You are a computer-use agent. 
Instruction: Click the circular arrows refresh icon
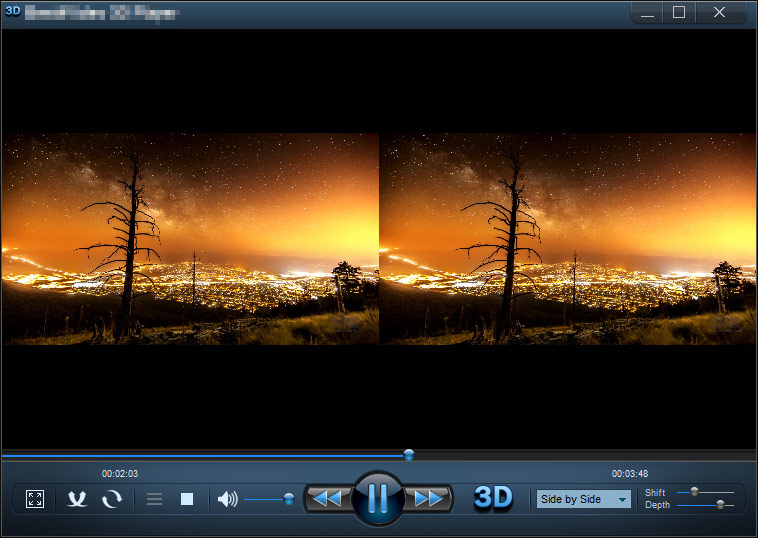click(112, 499)
